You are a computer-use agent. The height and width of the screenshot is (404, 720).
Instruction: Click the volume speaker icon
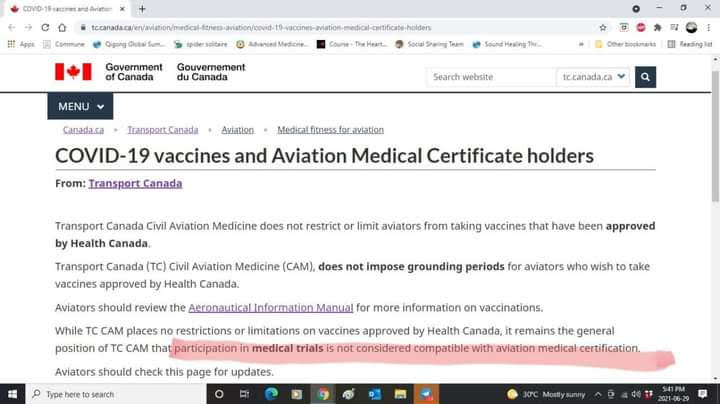point(636,394)
